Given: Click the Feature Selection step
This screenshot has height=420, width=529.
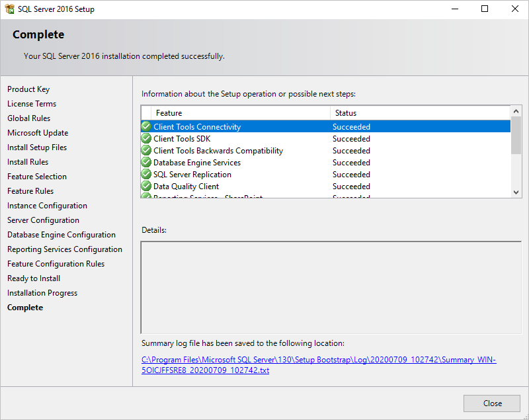Looking at the screenshot, I should pyautogui.click(x=37, y=177).
